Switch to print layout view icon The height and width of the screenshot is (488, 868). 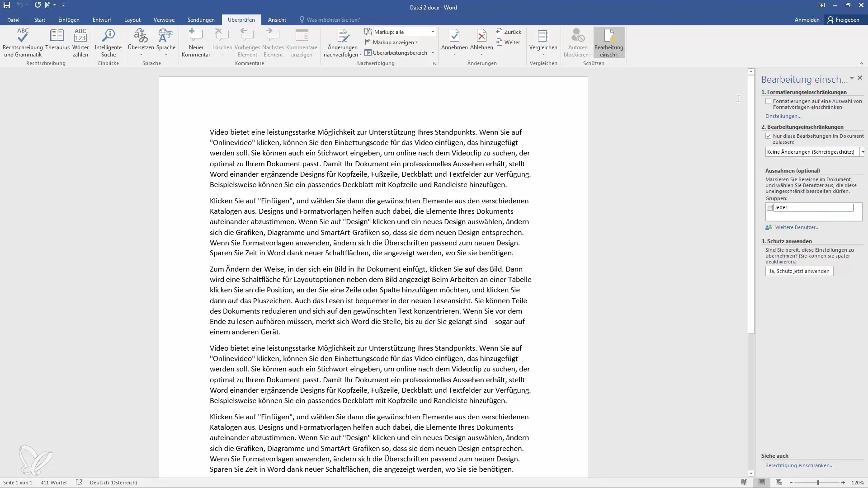point(762,483)
